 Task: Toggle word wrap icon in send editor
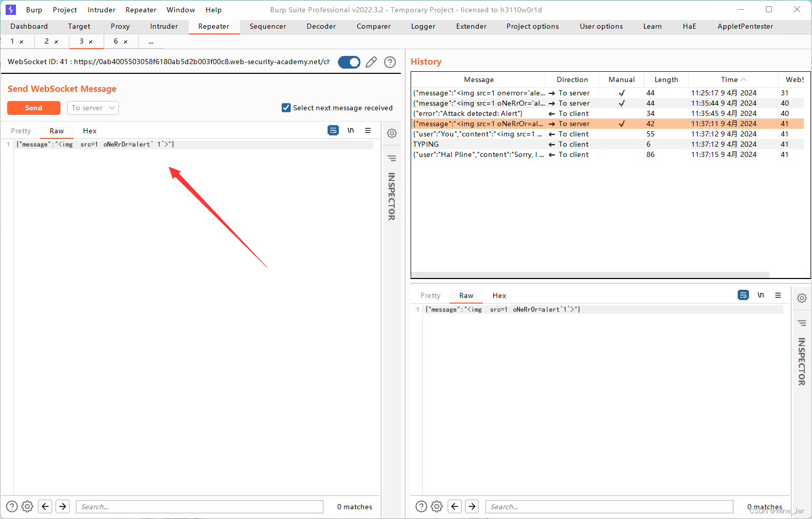click(333, 130)
